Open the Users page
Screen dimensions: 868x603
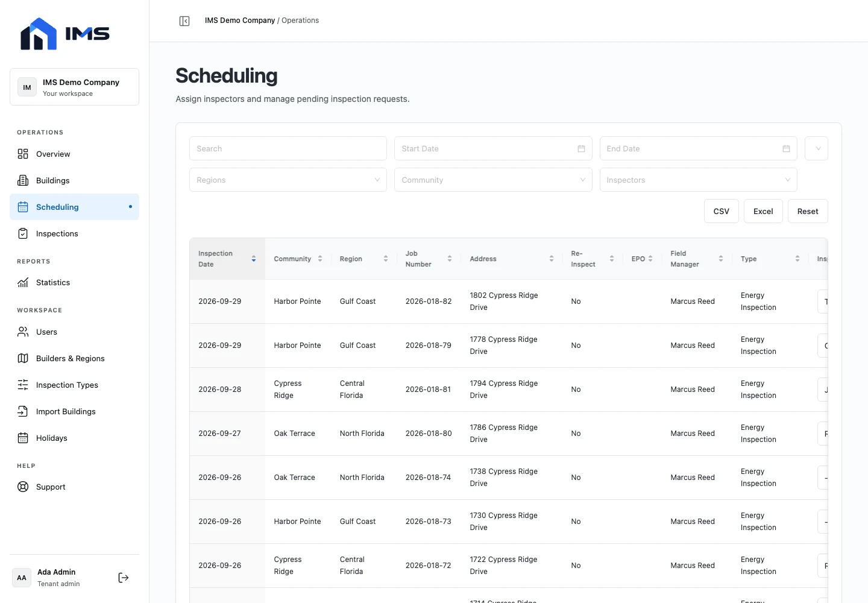tap(74, 332)
